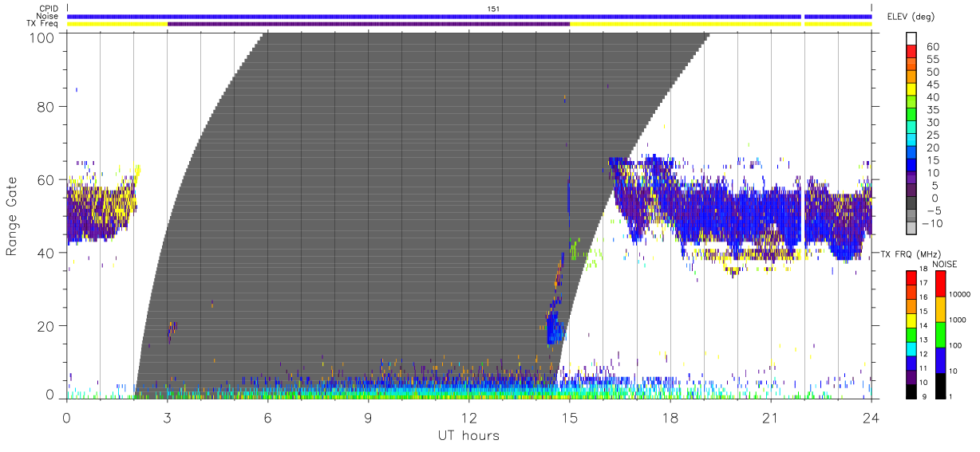Screen dimensions: 980x452
Task: Click the Range Gate axis tick '20'
Action: click(x=45, y=326)
